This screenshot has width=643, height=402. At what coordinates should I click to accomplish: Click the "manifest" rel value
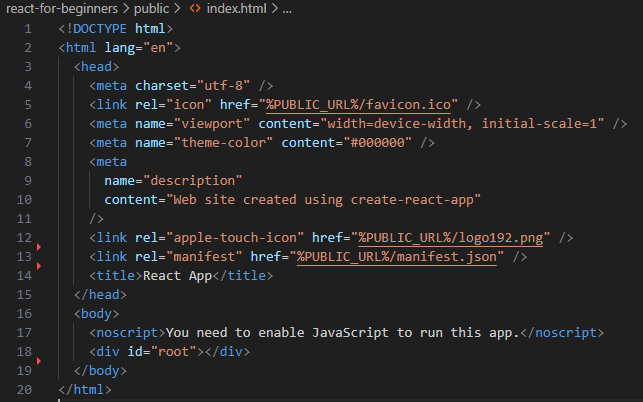pyautogui.click(x=204, y=257)
